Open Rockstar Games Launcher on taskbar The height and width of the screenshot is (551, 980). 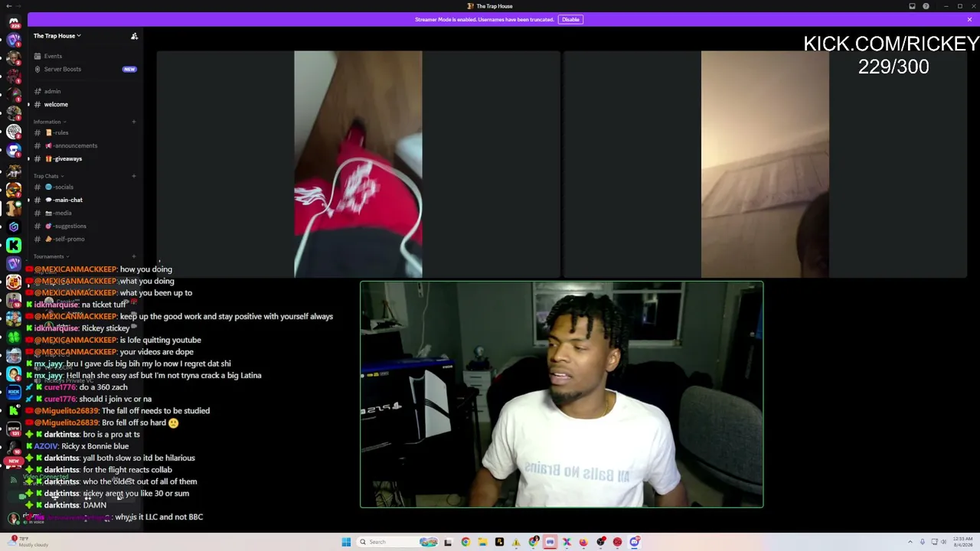coord(499,542)
